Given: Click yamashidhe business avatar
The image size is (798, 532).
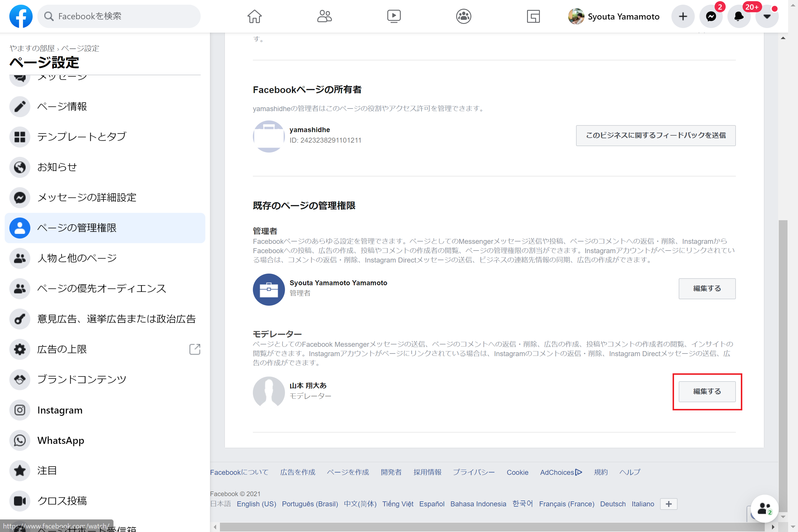Looking at the screenshot, I should 269,136.
